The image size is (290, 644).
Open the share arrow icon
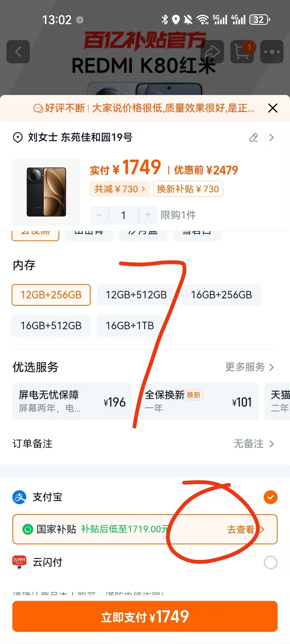212,52
